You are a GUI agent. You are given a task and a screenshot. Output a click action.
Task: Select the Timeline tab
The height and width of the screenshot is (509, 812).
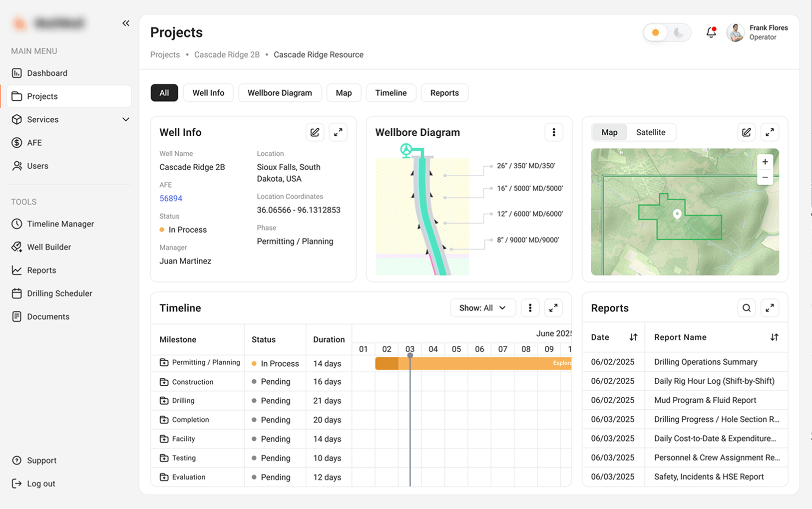[391, 92]
